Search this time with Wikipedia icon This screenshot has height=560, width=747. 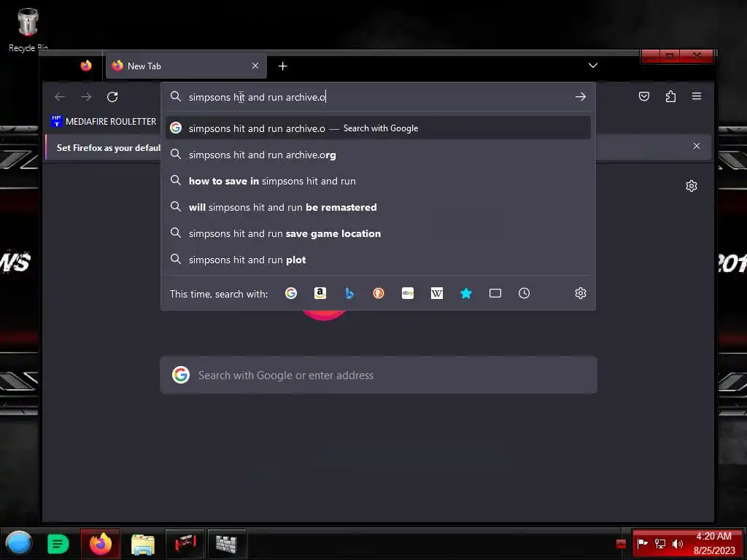[x=437, y=293]
